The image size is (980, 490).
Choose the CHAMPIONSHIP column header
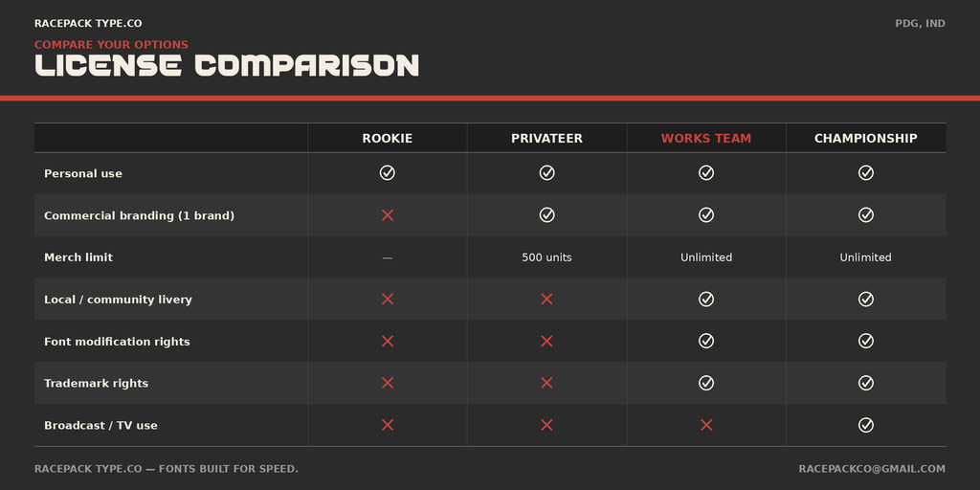pyautogui.click(x=865, y=138)
